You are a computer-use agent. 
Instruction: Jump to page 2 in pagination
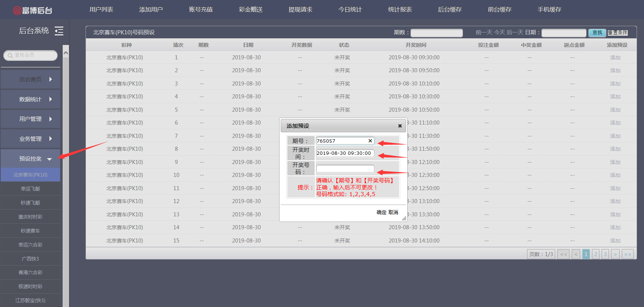(x=595, y=254)
